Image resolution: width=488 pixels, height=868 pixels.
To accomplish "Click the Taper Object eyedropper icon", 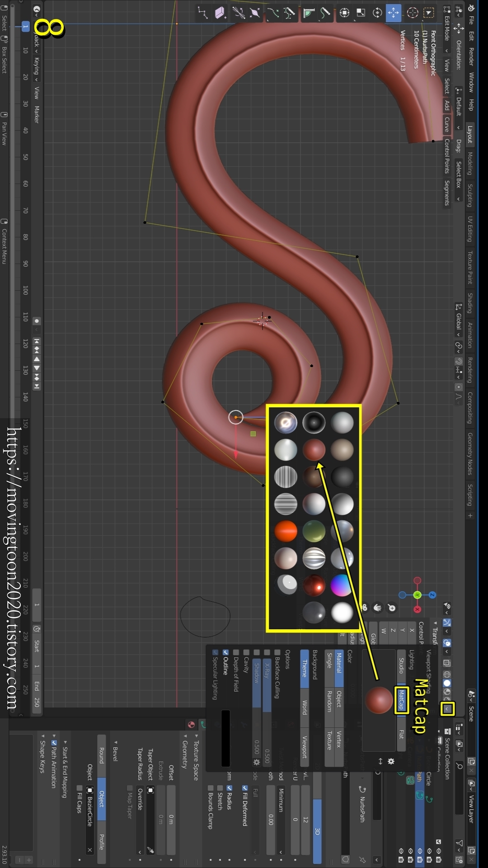I will click(150, 850).
